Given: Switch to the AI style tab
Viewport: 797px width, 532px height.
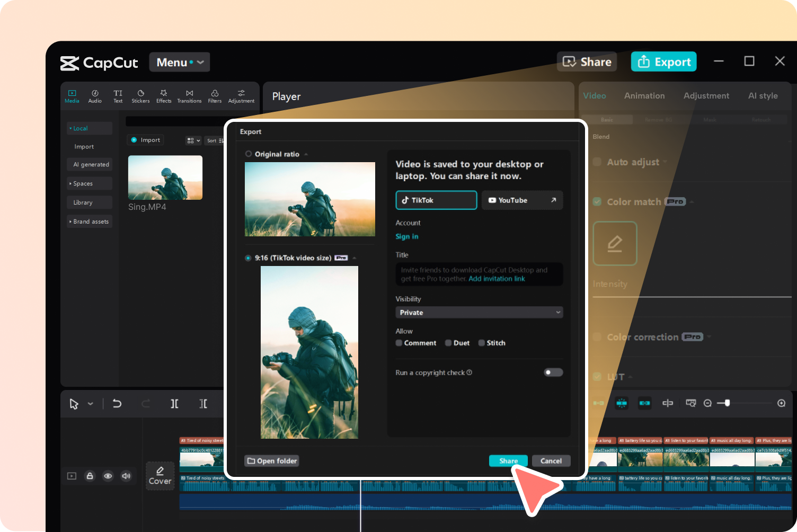Looking at the screenshot, I should tap(763, 96).
